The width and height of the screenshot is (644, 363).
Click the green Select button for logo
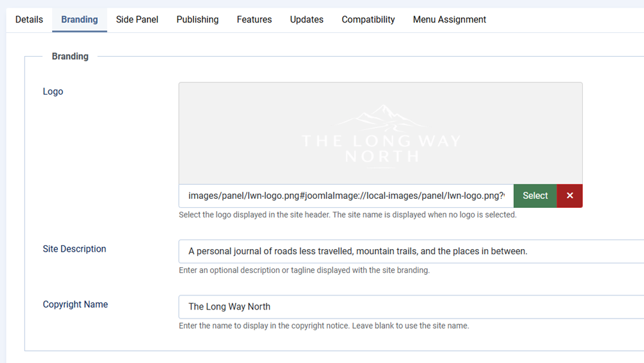click(x=535, y=196)
